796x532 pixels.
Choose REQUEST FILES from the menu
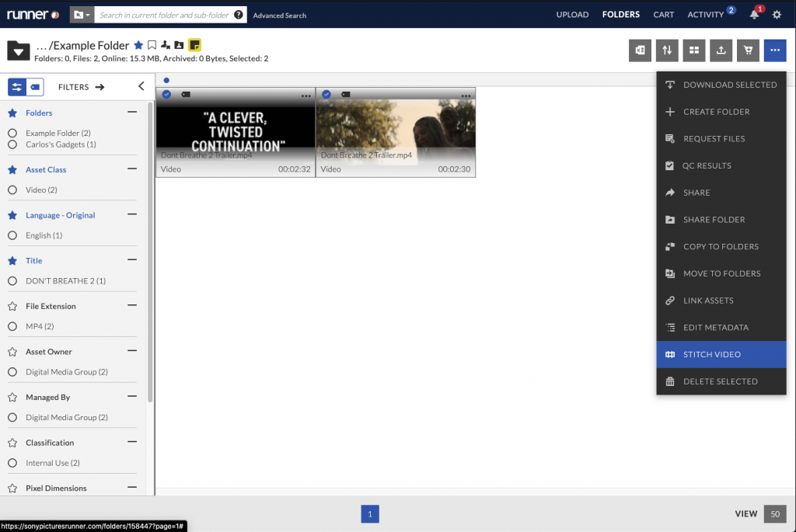[x=721, y=139]
